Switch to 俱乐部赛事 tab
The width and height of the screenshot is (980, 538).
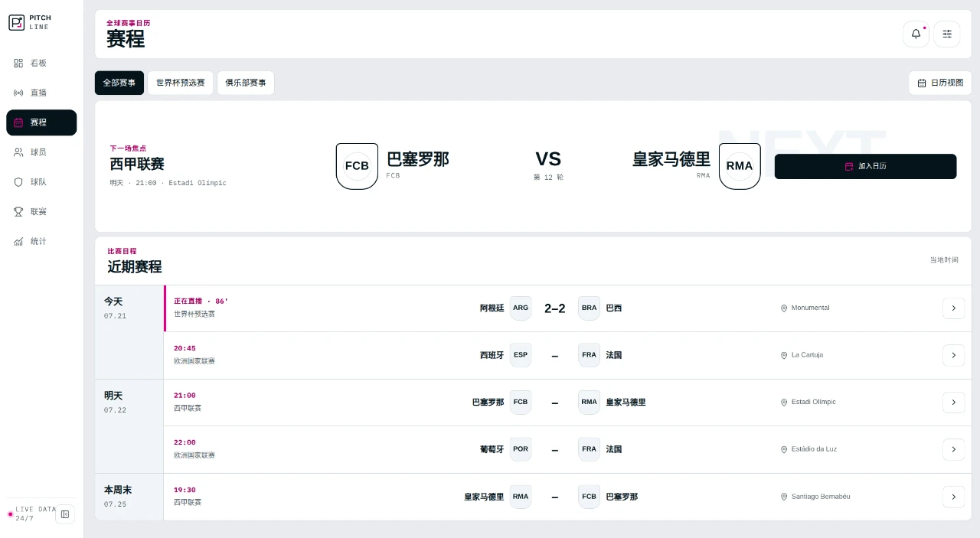click(246, 83)
